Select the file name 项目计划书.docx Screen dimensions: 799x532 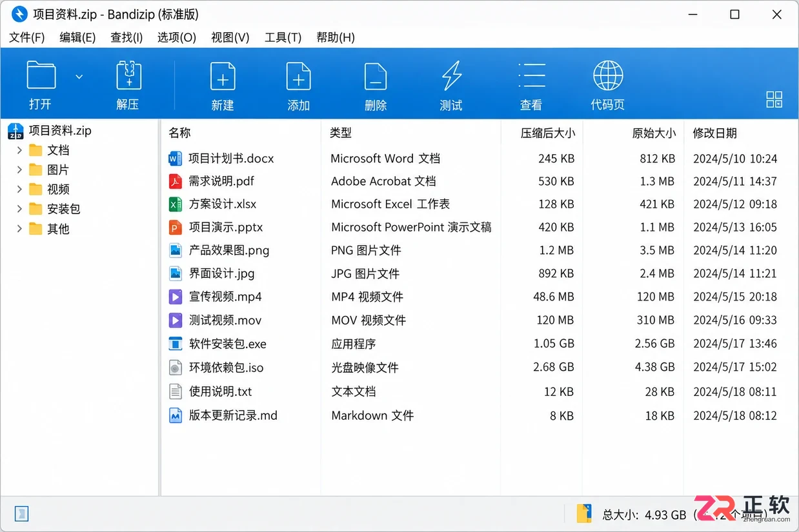point(232,159)
